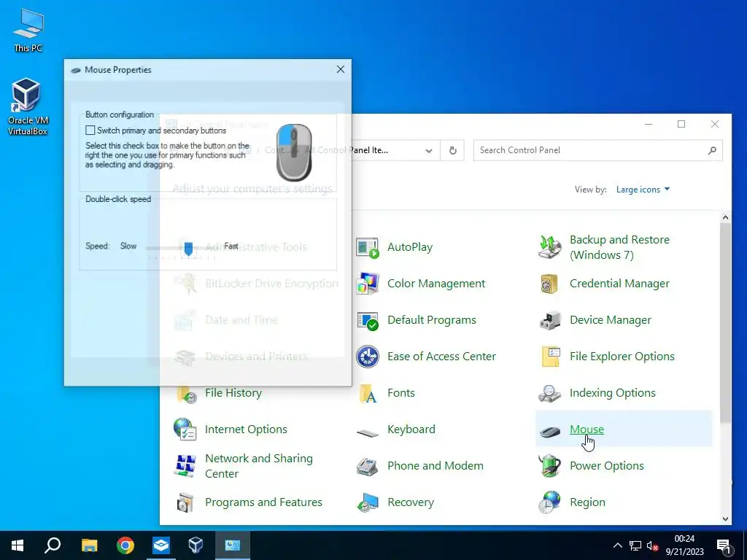Open the Internet Options icon

[185, 429]
